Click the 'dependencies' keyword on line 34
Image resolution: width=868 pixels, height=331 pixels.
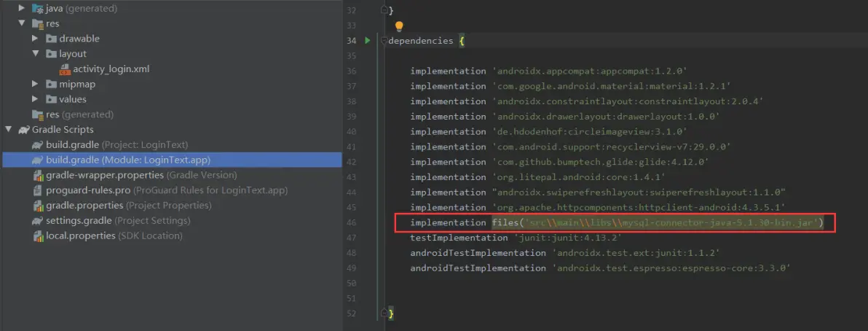421,41
